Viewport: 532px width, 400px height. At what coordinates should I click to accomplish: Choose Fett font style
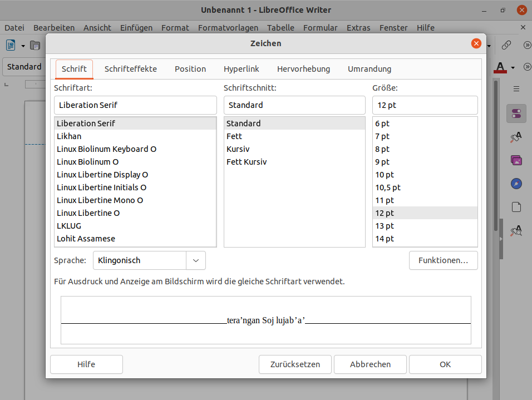(294, 136)
